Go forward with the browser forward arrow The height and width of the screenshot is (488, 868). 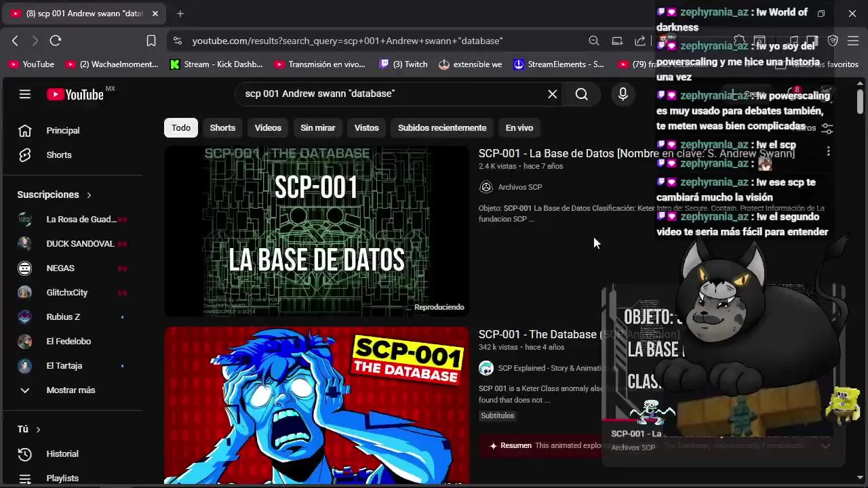pos(35,41)
